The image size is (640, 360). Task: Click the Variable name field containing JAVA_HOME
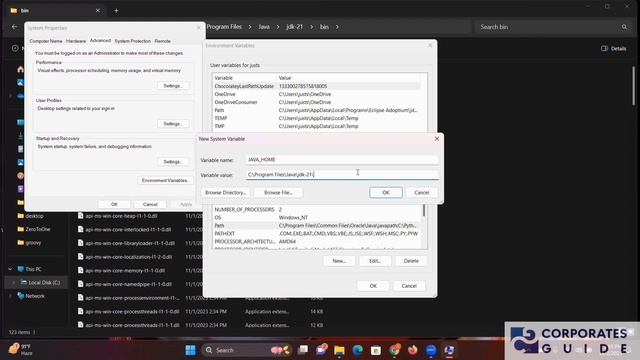[x=342, y=160]
